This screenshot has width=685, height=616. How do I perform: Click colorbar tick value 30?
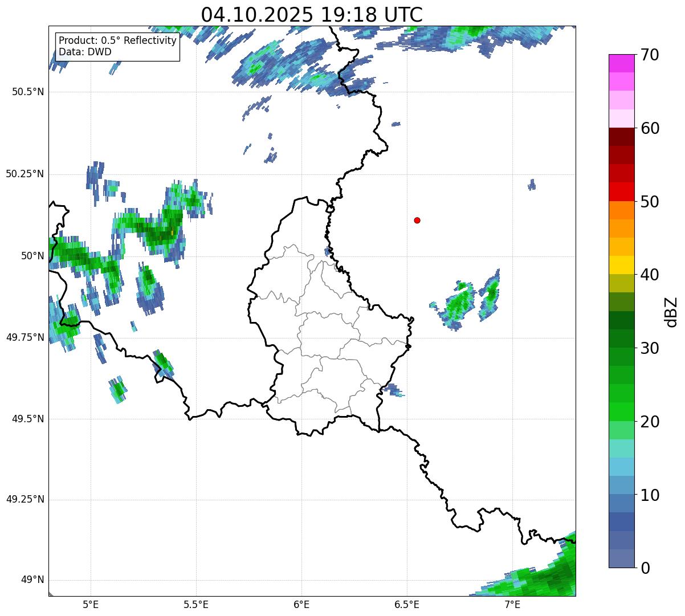point(650,348)
